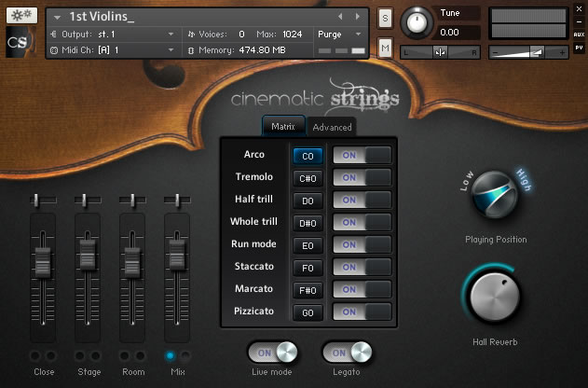Open the AUX sends panel
Viewport: 588px width, 388px height.
(x=579, y=35)
